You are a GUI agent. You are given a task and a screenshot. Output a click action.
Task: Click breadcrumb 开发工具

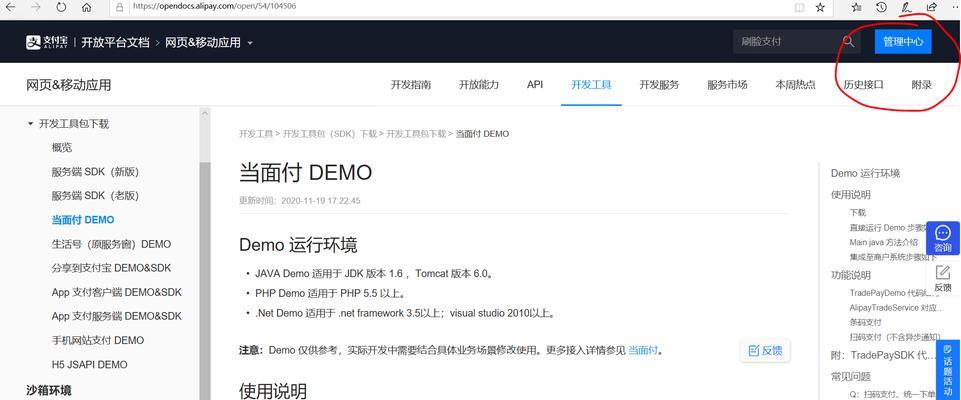[x=256, y=134]
